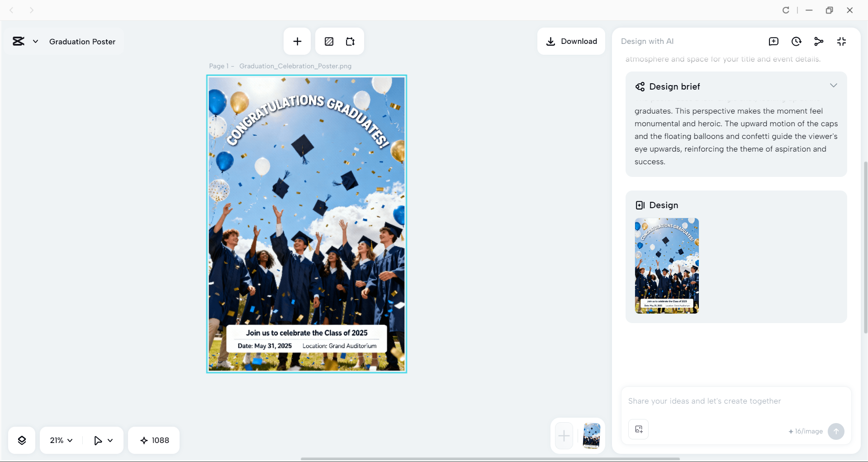The width and height of the screenshot is (868, 462).
Task: Edit the canvas background
Action: [x=328, y=41]
